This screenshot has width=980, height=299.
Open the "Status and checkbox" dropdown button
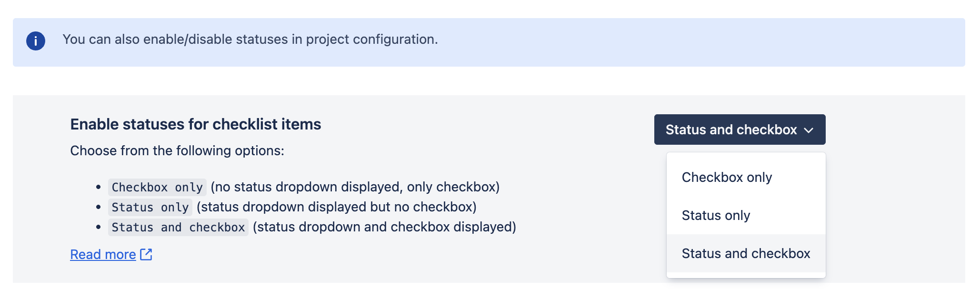pyautogui.click(x=739, y=130)
